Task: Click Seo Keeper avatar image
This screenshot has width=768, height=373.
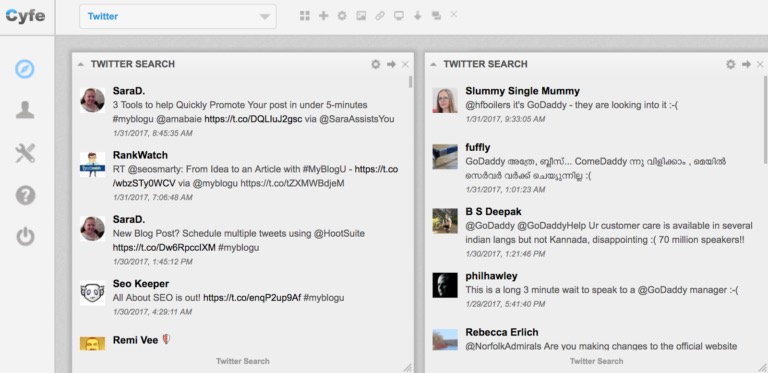Action: click(x=93, y=293)
